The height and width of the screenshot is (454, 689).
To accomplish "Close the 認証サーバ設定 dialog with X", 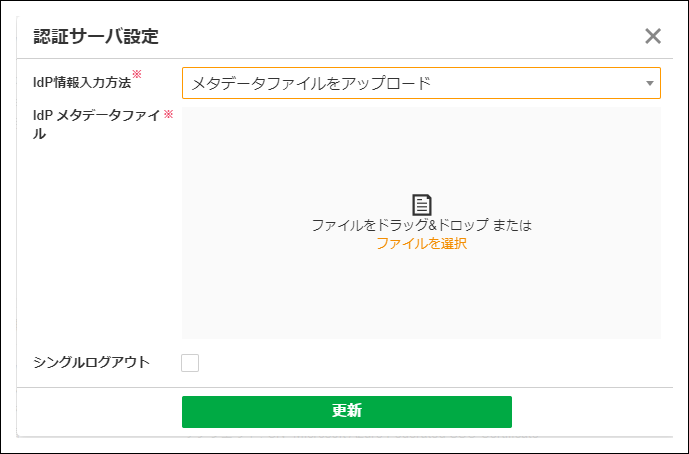I will (653, 37).
